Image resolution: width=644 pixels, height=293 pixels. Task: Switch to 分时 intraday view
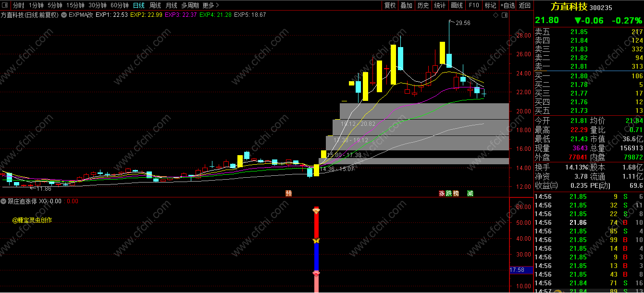coord(19,5)
